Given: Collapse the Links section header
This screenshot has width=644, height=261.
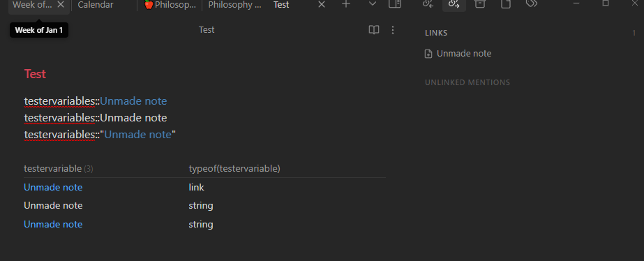Looking at the screenshot, I should pos(436,33).
